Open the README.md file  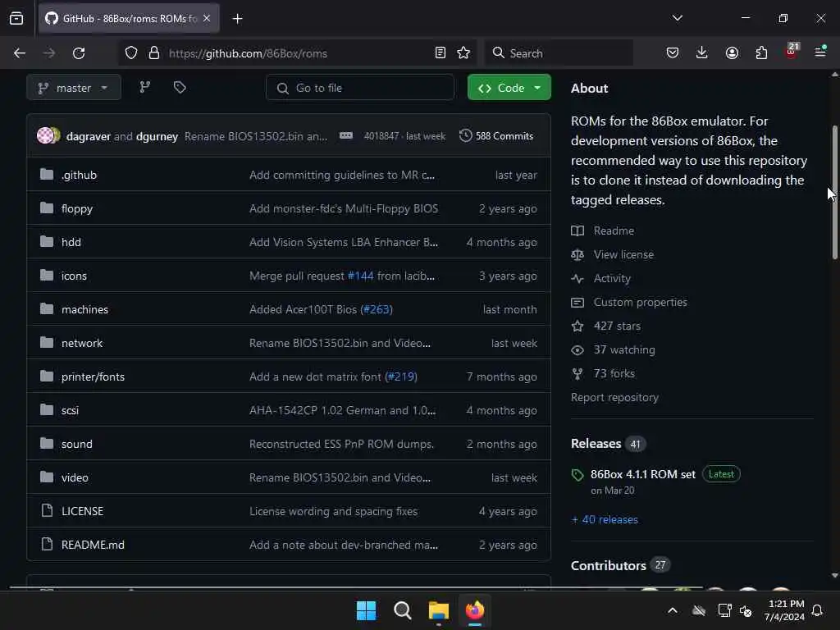[93, 545]
